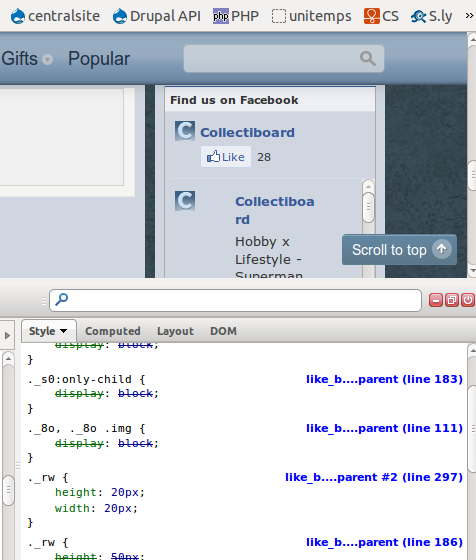Image resolution: width=476 pixels, height=560 pixels.
Task: Open the Collectiboard post author link
Action: point(275,210)
